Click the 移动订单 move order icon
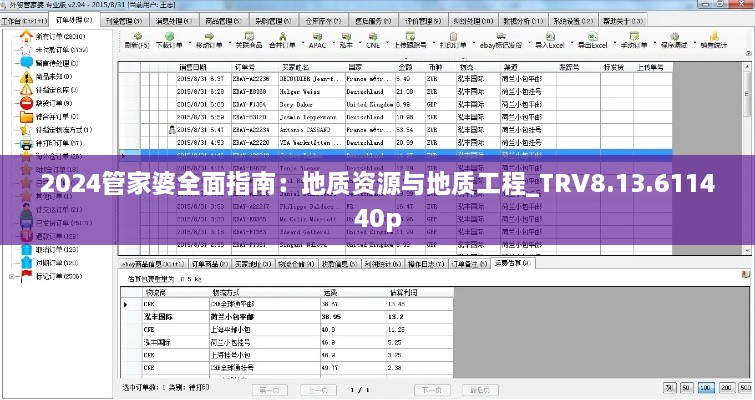 (x=209, y=36)
